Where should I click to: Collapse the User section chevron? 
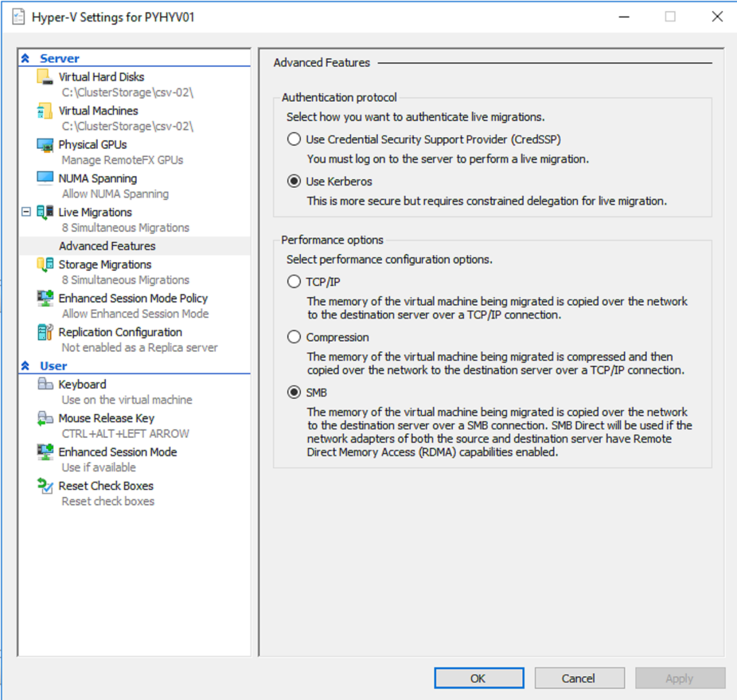click(x=25, y=366)
